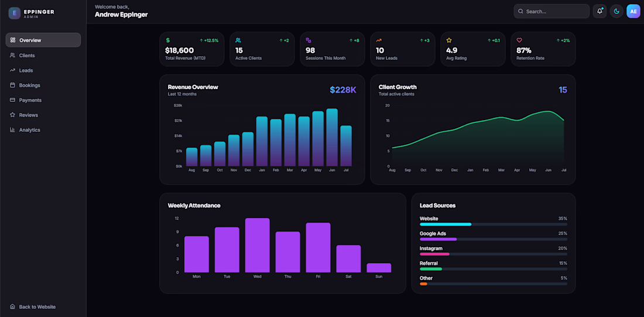Click the Instagram lead source progress bar
Image resolution: width=644 pixels, height=317 pixels.
coord(494,254)
